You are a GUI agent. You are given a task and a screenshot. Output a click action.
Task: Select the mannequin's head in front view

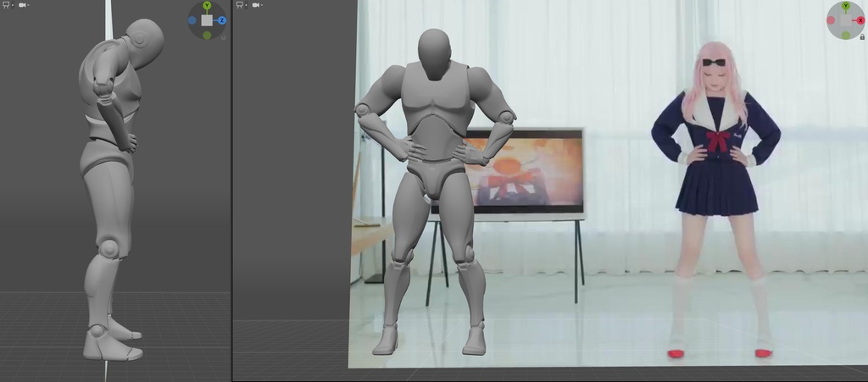tap(435, 54)
